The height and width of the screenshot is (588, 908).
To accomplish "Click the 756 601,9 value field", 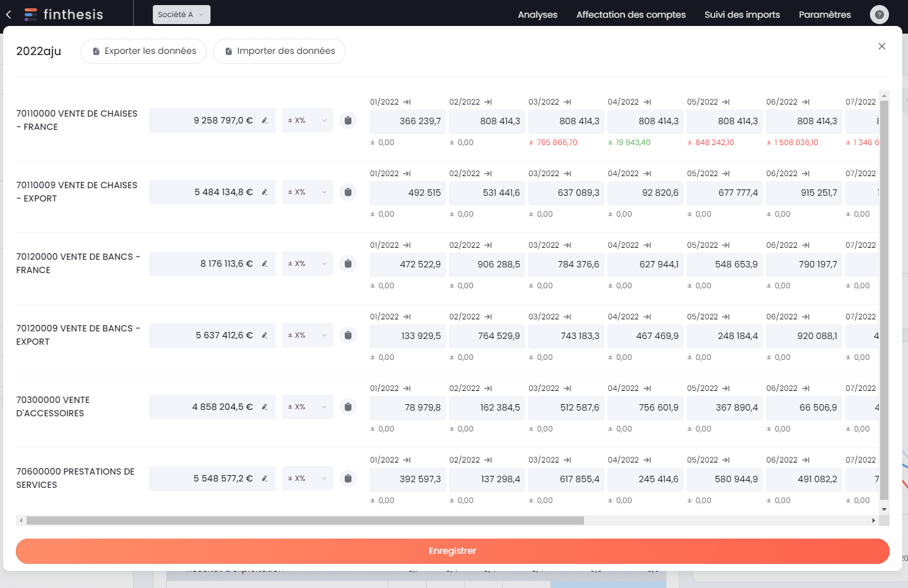I will 645,407.
